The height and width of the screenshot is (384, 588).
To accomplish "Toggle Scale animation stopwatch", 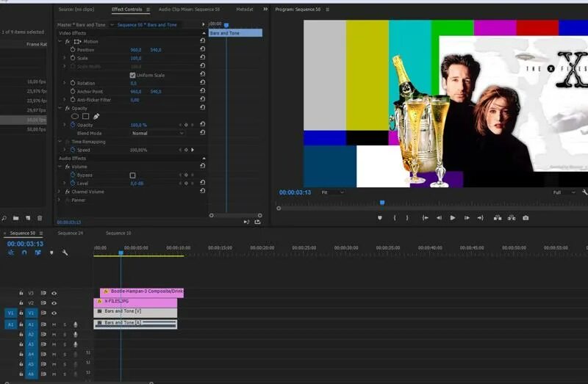I will pyautogui.click(x=73, y=58).
